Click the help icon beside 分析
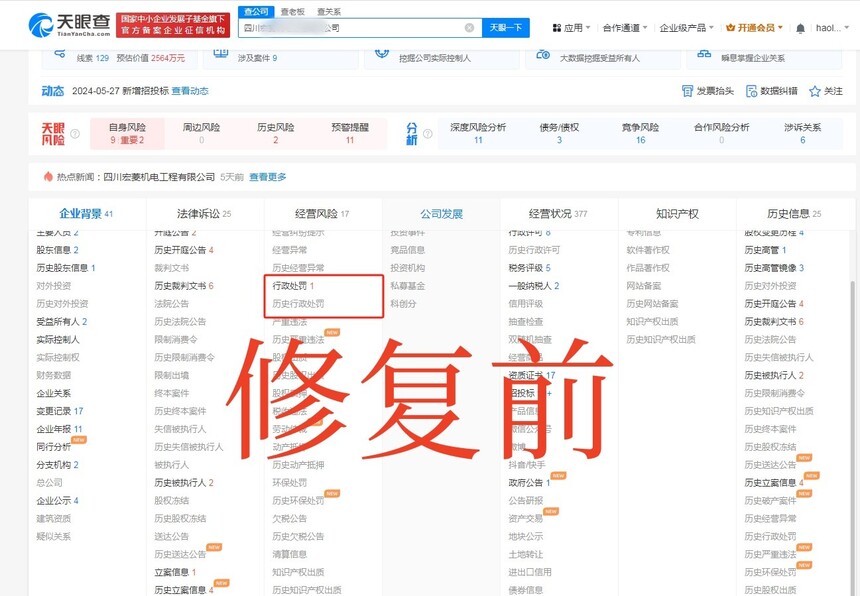Viewport: 860px width, 596px height. click(x=428, y=134)
